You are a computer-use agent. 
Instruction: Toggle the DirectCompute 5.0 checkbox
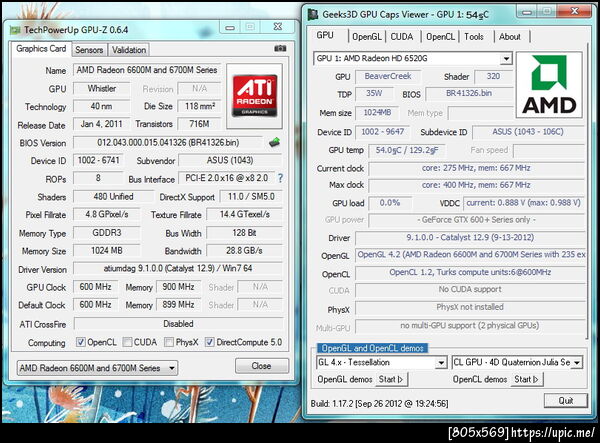point(209,342)
